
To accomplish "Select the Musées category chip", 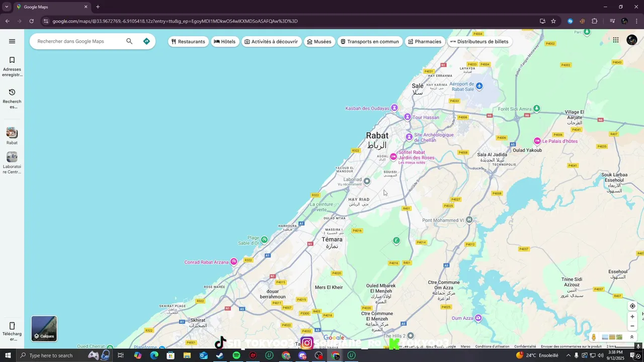I will [319, 42].
